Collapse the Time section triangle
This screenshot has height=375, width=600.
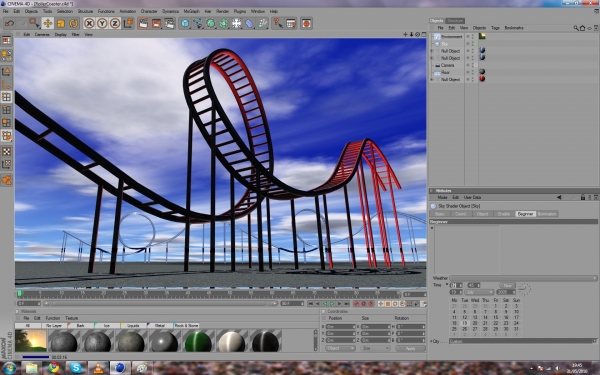pyautogui.click(x=447, y=285)
